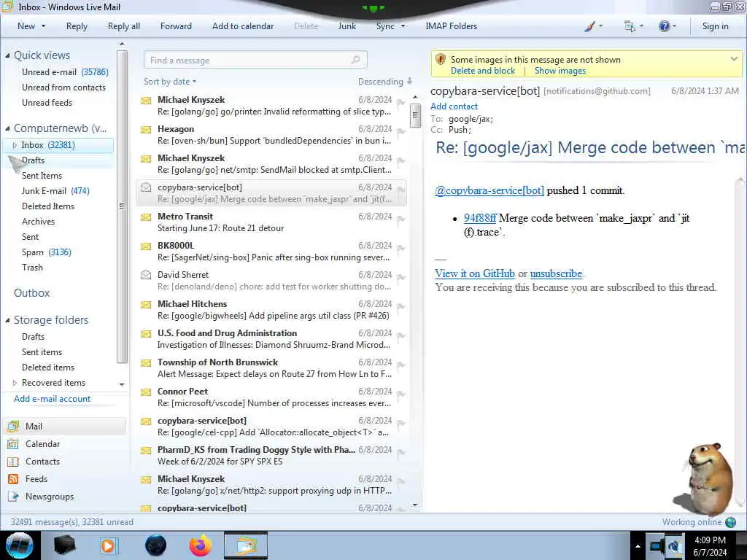
Task: Flag the Connor Peet message
Action: (x=400, y=394)
